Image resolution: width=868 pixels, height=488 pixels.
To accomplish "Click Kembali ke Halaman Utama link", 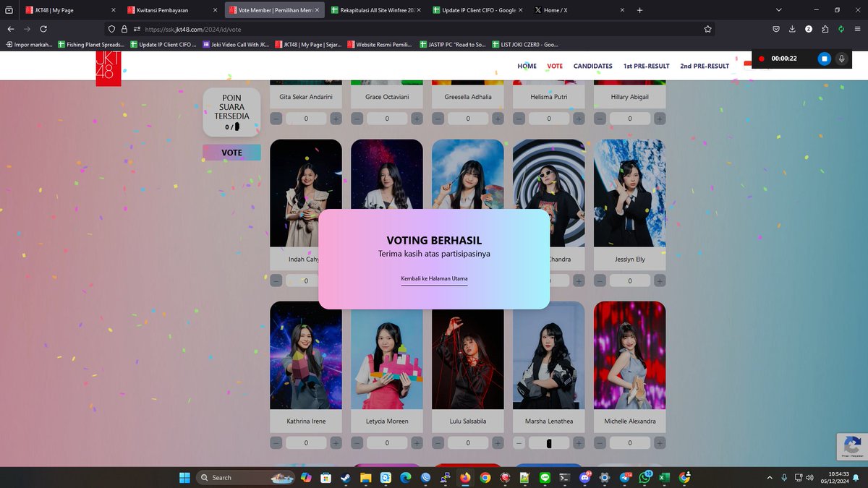I will pos(434,279).
